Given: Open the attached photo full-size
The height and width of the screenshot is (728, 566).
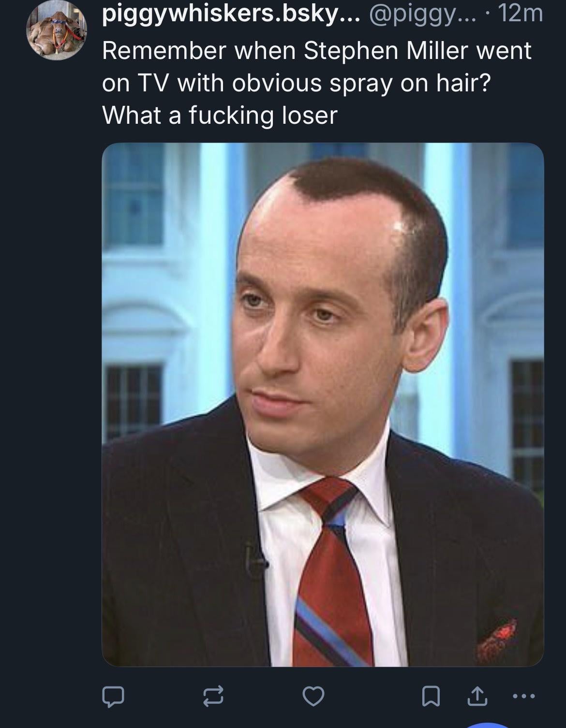Looking at the screenshot, I should tap(323, 405).
